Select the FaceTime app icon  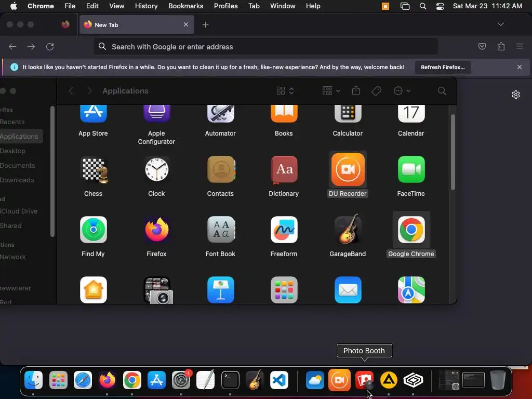pyautogui.click(x=411, y=169)
